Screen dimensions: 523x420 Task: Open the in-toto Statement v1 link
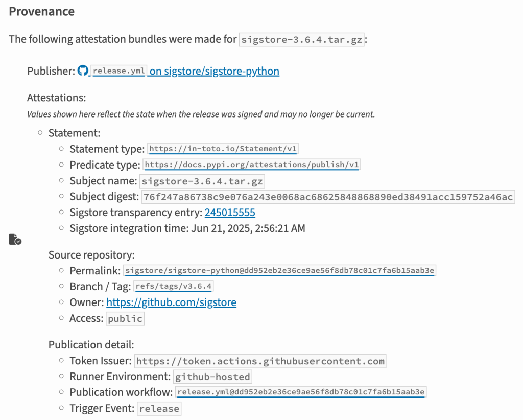(223, 149)
